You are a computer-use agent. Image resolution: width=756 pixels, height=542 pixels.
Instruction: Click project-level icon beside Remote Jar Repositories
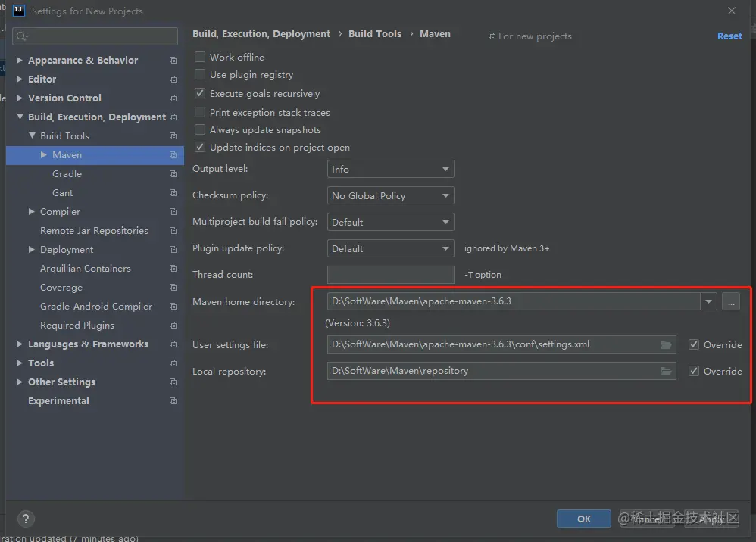coord(173,231)
